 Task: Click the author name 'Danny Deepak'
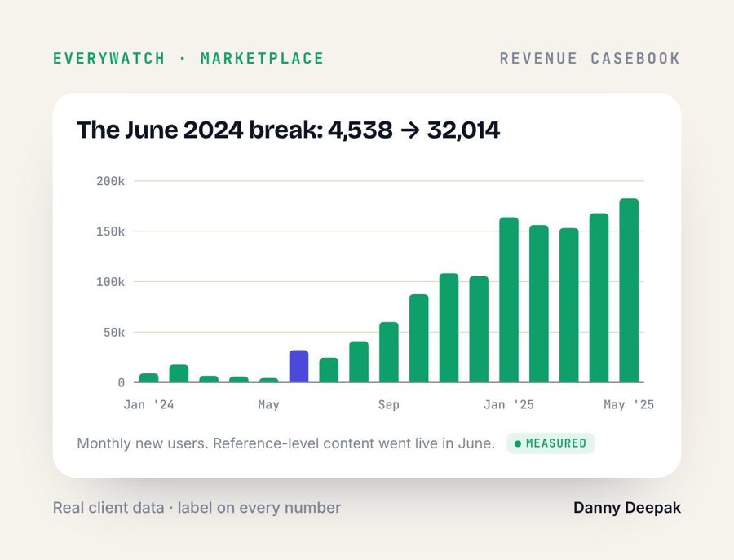[x=627, y=508]
